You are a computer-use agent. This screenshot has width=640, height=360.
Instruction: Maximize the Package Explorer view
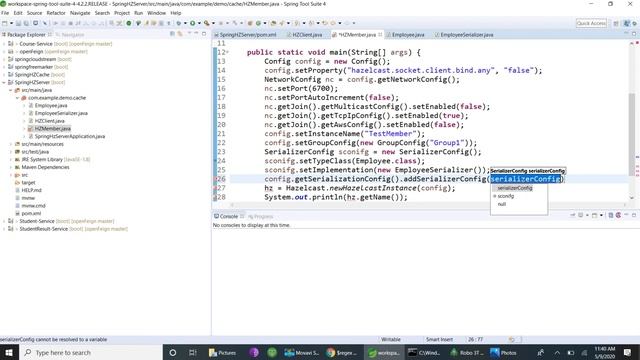pyautogui.click(x=204, y=34)
